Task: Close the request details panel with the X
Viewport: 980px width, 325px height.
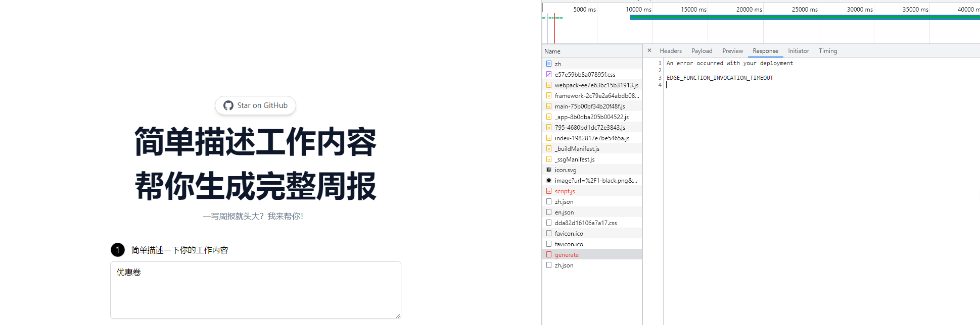Action: 649,50
